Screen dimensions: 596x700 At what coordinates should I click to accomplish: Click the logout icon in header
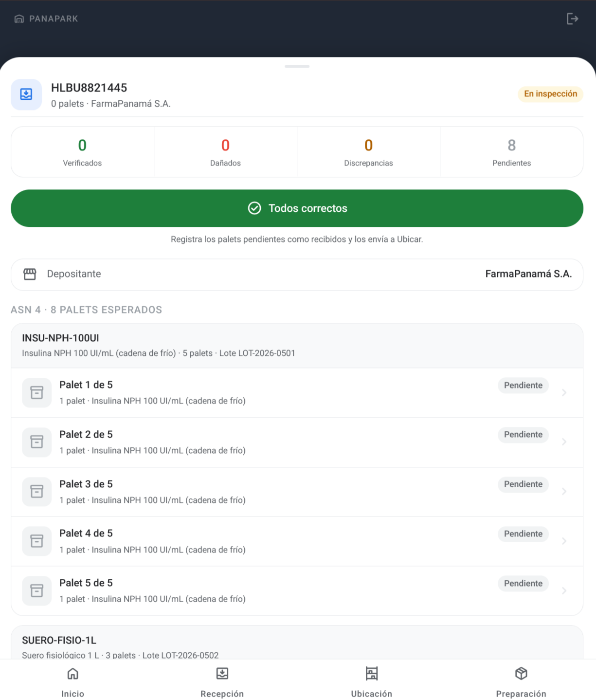572,18
